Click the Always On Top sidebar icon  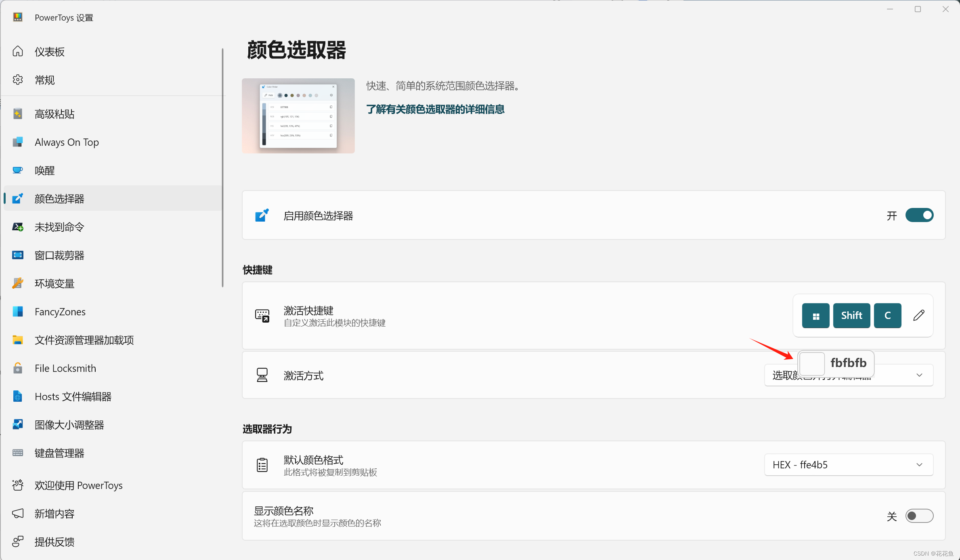[18, 142]
